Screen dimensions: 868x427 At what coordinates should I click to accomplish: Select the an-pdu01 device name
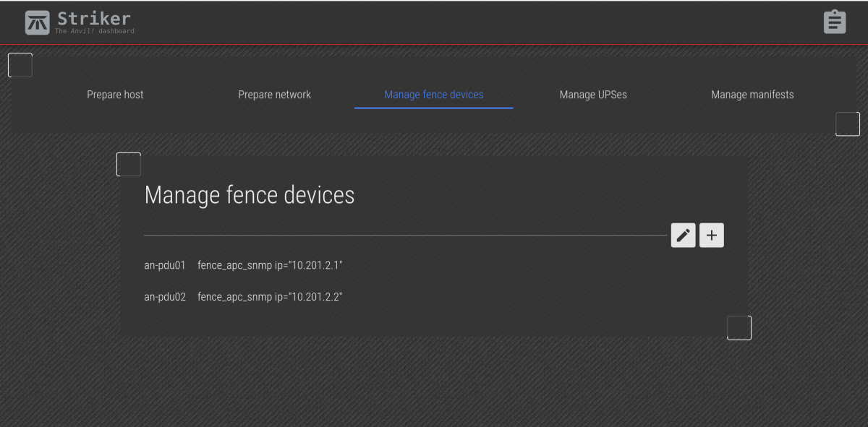(x=165, y=265)
